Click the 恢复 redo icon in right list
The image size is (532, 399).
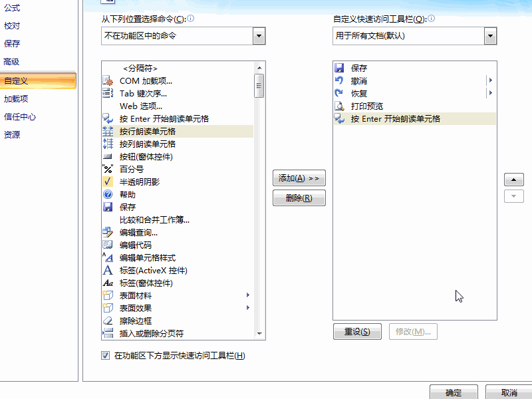pyautogui.click(x=339, y=93)
